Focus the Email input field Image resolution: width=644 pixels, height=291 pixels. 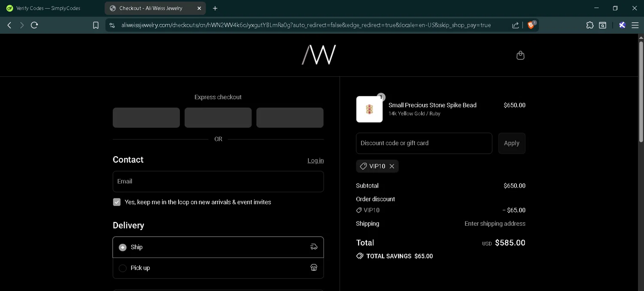point(218,182)
